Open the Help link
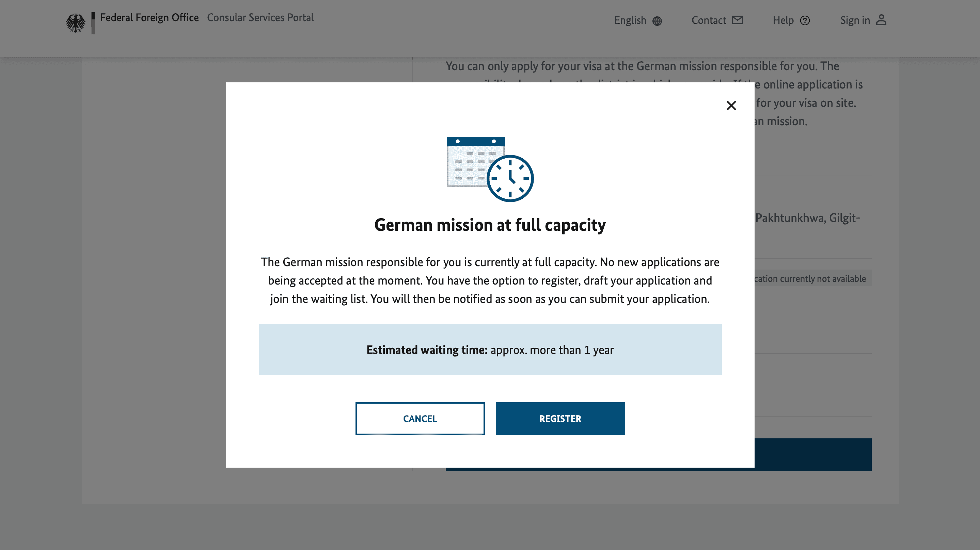The width and height of the screenshot is (980, 550). click(791, 20)
